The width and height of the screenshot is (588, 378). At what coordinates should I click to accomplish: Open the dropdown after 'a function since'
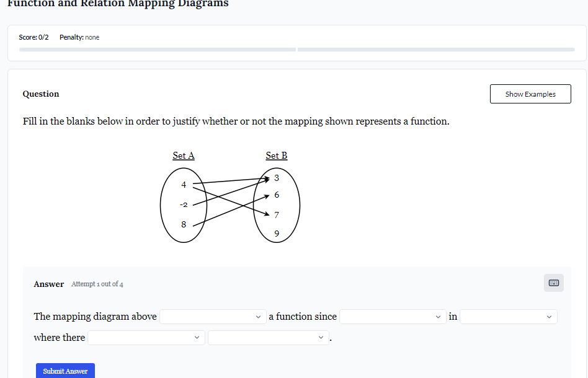pos(392,316)
